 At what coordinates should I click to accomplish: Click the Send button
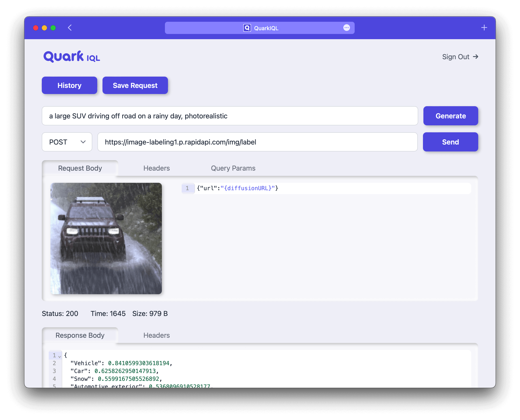pos(450,142)
